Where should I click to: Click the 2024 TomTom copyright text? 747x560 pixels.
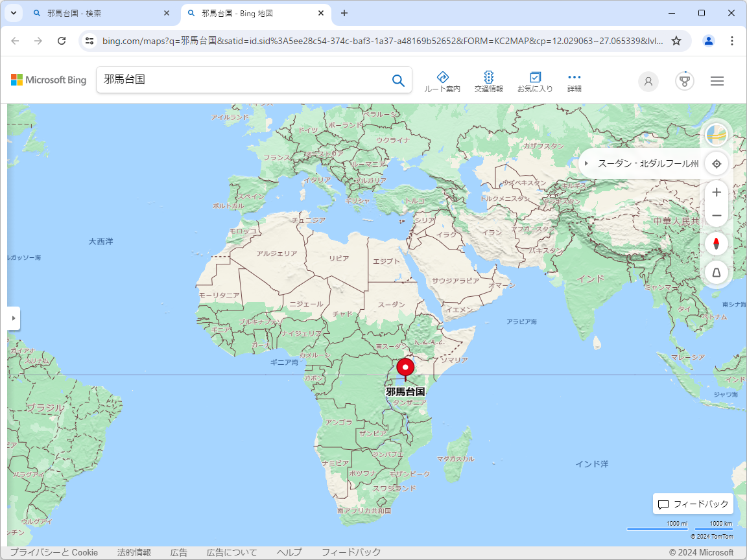(x=712, y=537)
